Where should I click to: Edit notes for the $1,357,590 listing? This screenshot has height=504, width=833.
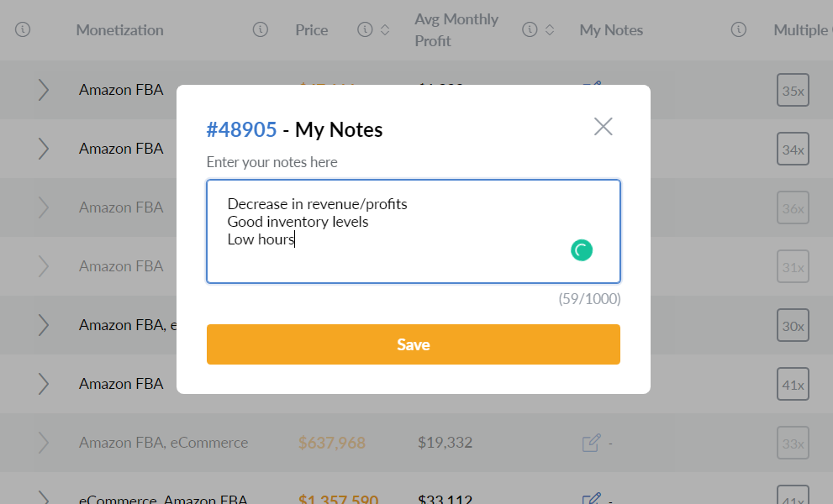(591, 498)
